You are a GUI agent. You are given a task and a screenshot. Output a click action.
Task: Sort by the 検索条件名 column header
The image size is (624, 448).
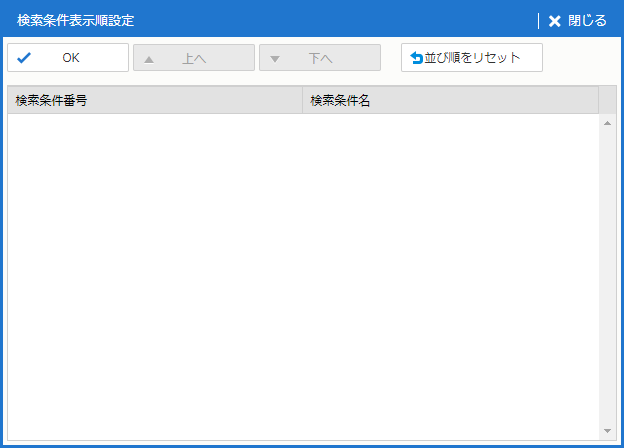tap(450, 101)
